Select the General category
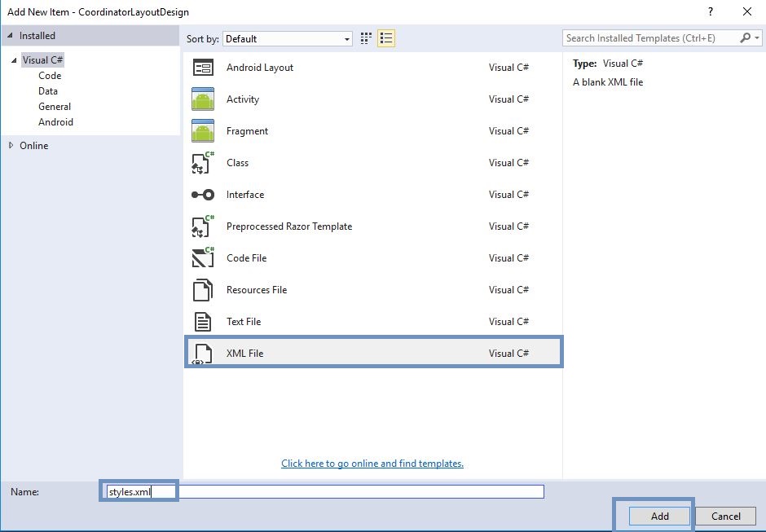766x532 pixels. (x=55, y=107)
